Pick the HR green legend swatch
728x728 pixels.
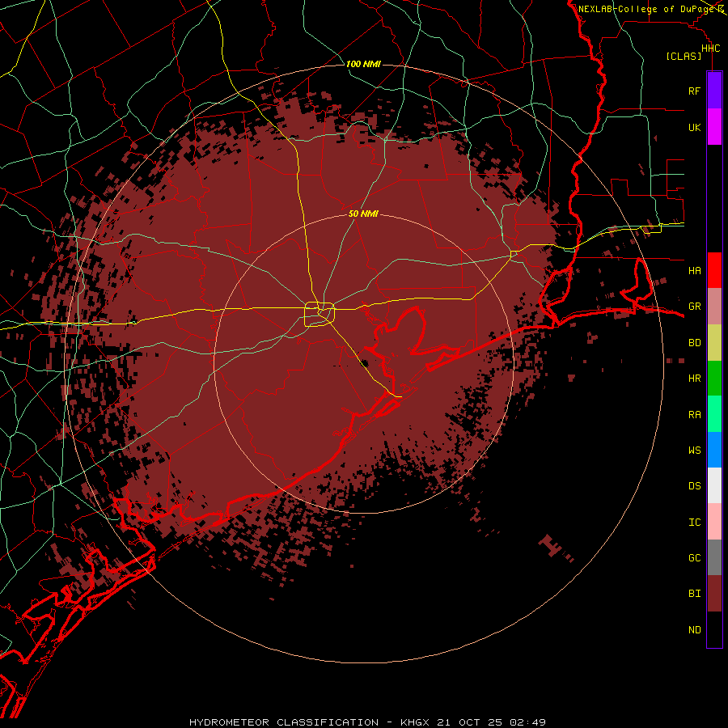[x=714, y=379]
